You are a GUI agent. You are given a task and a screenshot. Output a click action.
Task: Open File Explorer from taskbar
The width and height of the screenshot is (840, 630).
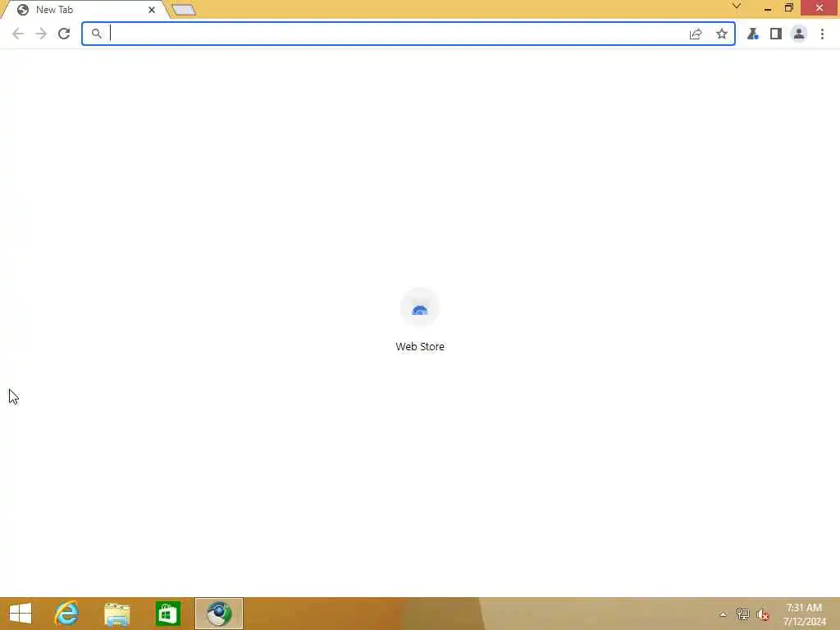117,614
